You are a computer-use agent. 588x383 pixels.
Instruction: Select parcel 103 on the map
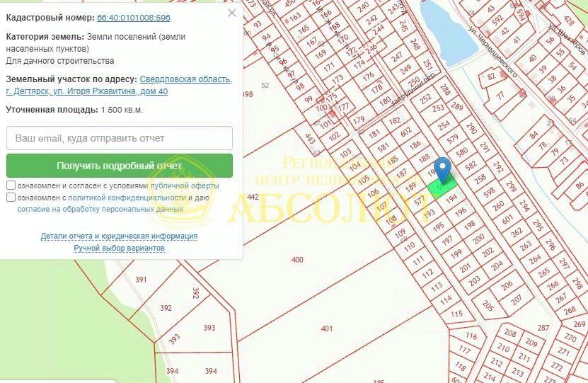tap(345, 152)
